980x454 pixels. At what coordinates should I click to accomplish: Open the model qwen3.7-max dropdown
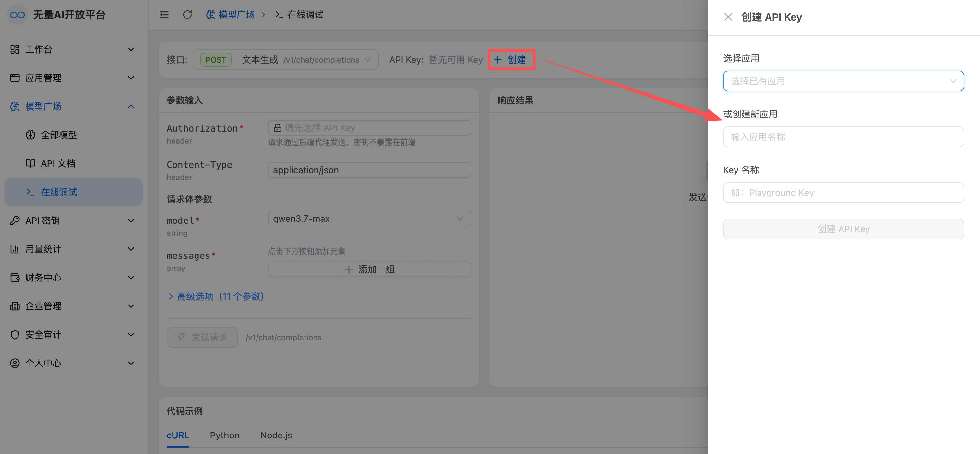click(x=369, y=219)
